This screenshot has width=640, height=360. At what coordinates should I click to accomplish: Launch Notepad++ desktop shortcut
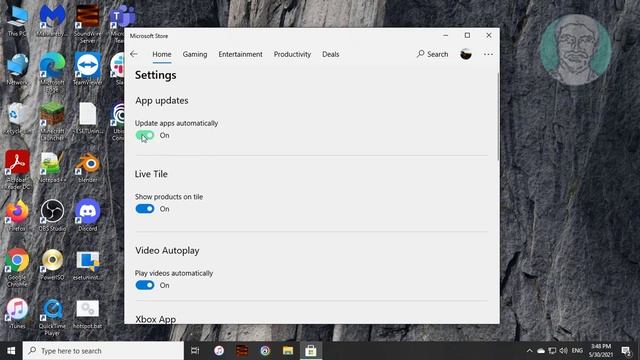pyautogui.click(x=52, y=167)
